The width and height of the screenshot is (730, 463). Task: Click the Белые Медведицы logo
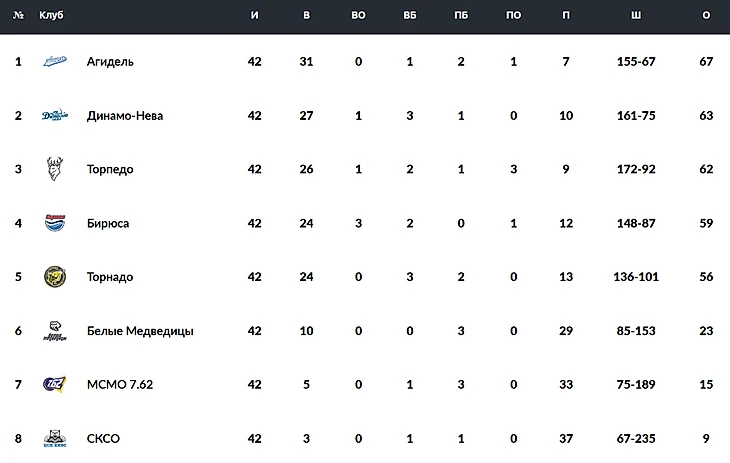coord(54,331)
